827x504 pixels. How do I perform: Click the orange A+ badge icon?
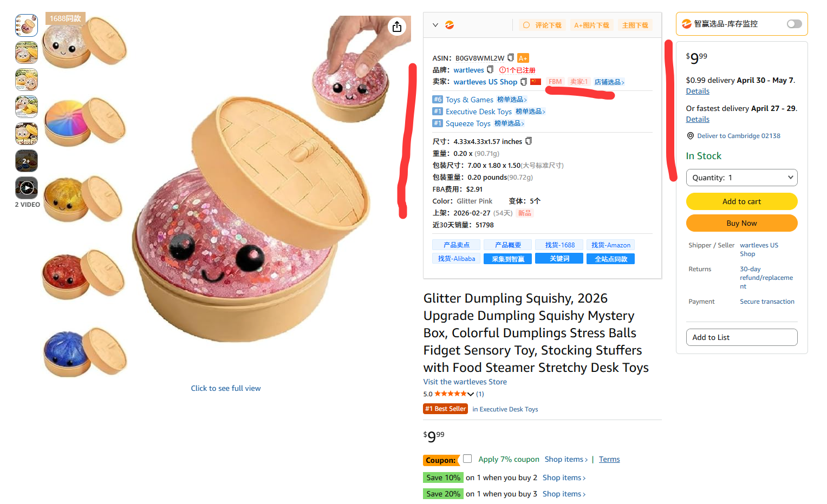click(x=523, y=58)
